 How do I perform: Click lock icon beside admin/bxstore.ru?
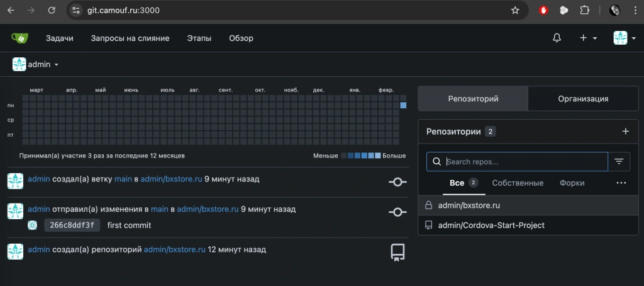pos(428,205)
